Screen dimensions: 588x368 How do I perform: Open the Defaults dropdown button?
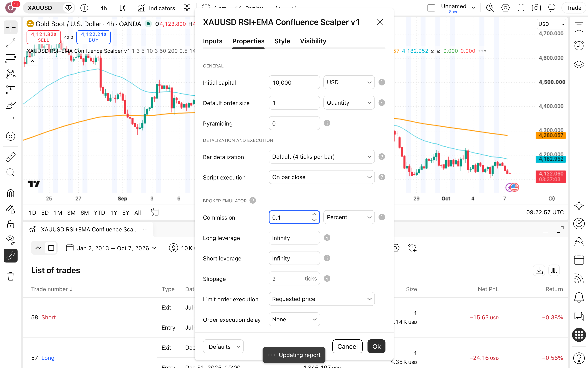click(x=223, y=346)
